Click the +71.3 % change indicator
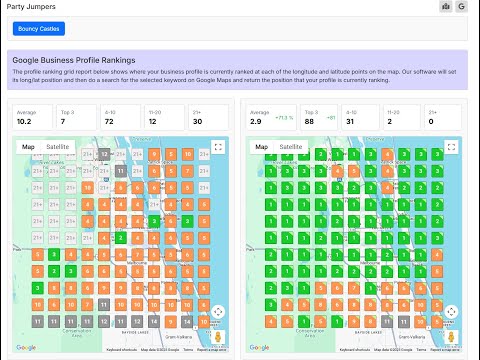 coord(284,118)
